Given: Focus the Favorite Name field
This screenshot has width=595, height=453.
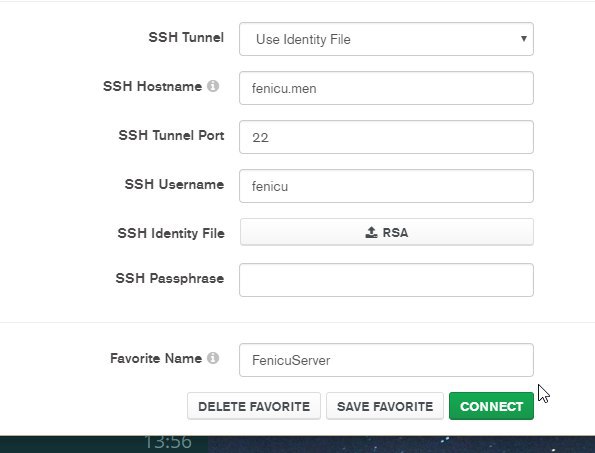Looking at the screenshot, I should coord(386,360).
